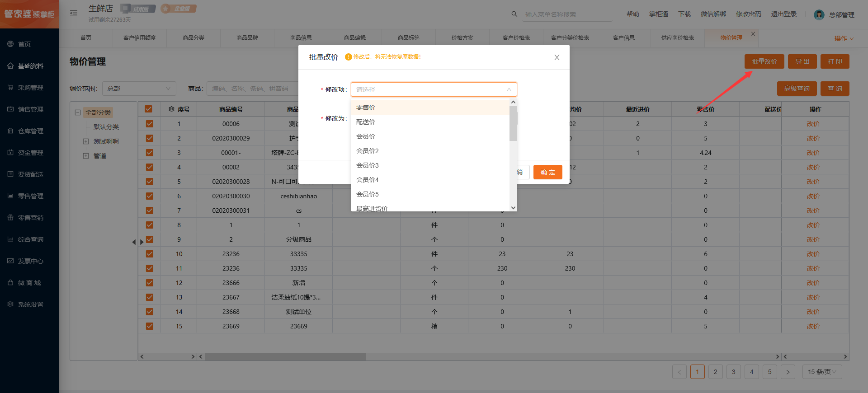Uncheck the checkbox for row 2

tap(150, 138)
